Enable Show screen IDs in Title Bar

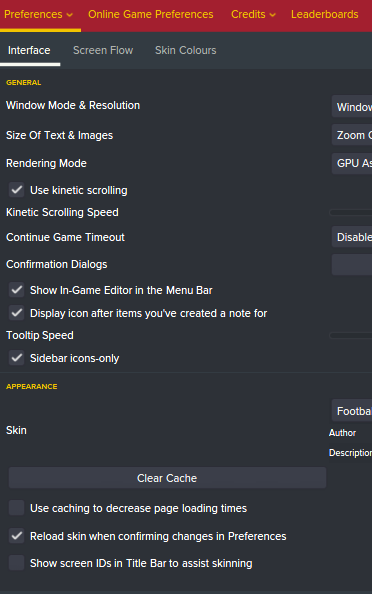[x=17, y=563]
